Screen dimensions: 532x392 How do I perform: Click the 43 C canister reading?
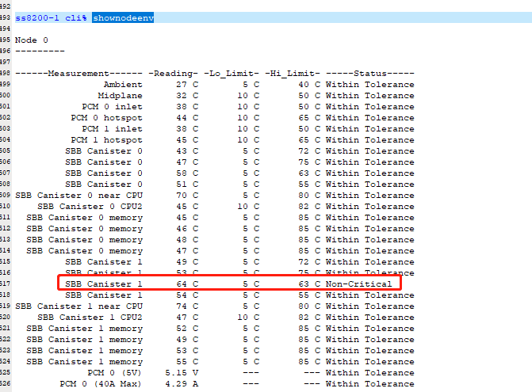pos(187,151)
